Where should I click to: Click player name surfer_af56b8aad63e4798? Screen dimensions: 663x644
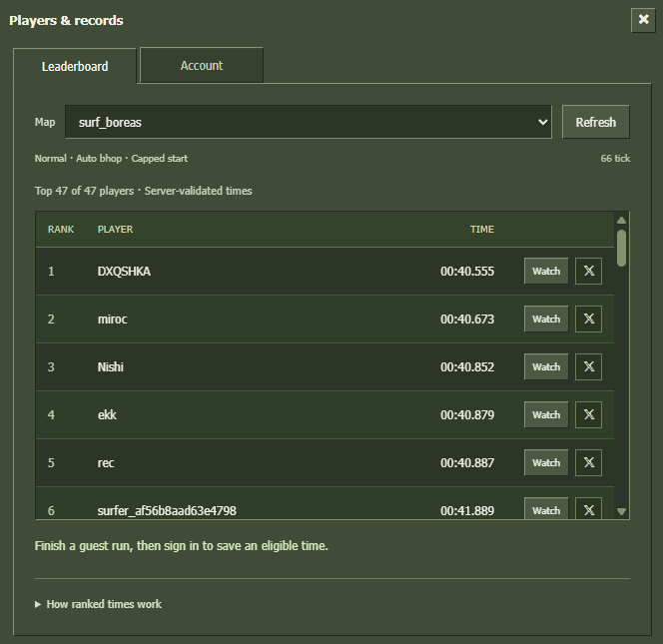pos(167,511)
